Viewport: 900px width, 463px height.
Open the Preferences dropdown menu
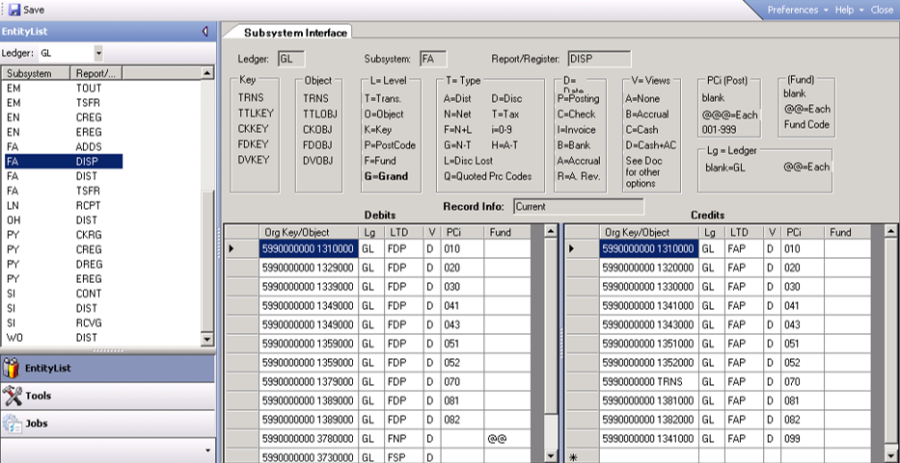[797, 9]
